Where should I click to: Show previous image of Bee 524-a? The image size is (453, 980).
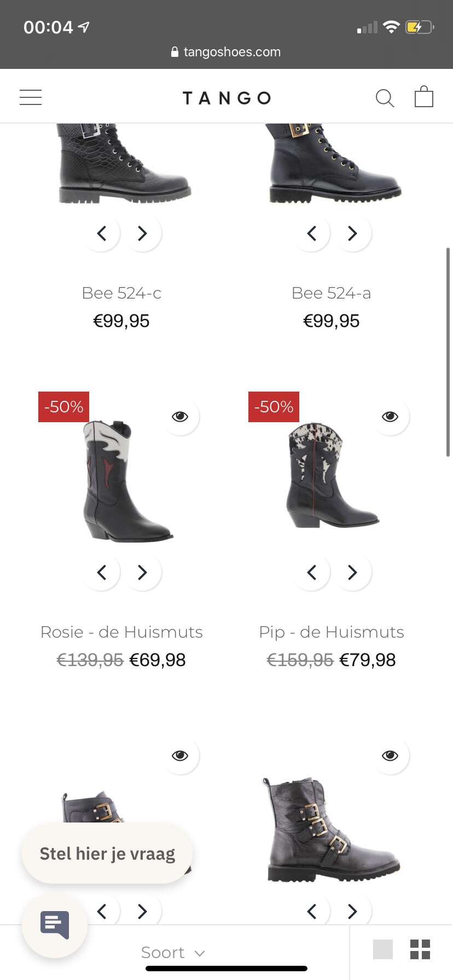tap(312, 234)
